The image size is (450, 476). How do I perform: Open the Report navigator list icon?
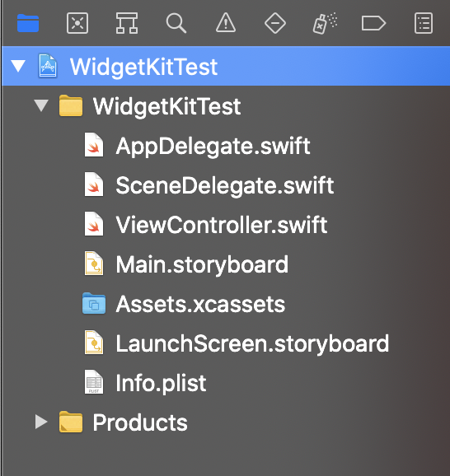click(424, 23)
